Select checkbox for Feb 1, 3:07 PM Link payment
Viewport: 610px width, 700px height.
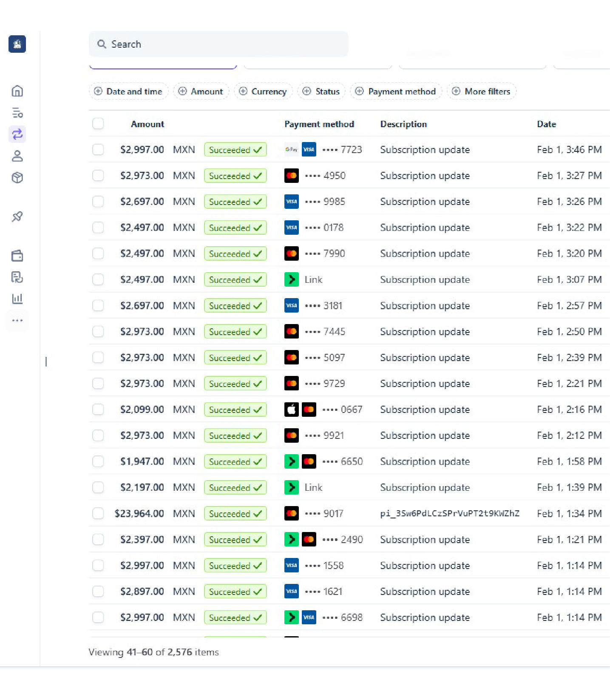click(98, 279)
